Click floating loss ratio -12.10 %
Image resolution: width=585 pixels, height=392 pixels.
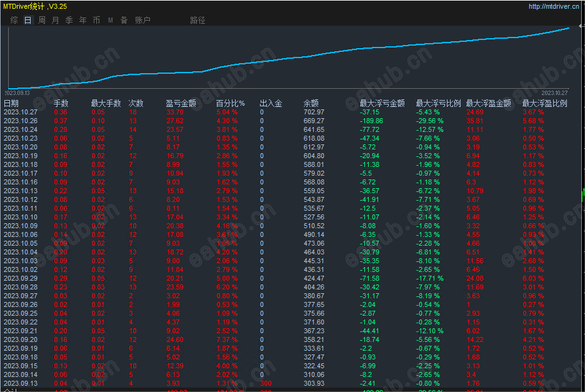pyautogui.click(x=430, y=331)
